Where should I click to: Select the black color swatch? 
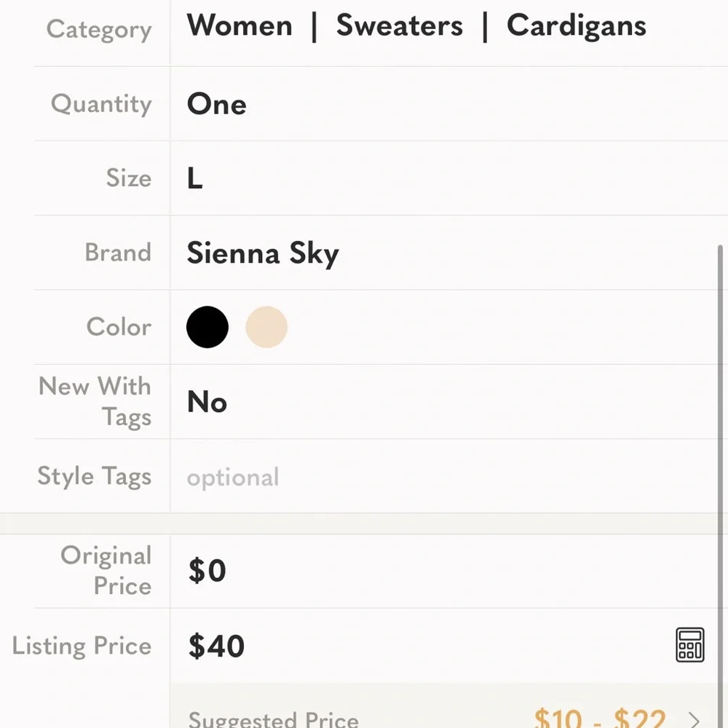coord(207,327)
